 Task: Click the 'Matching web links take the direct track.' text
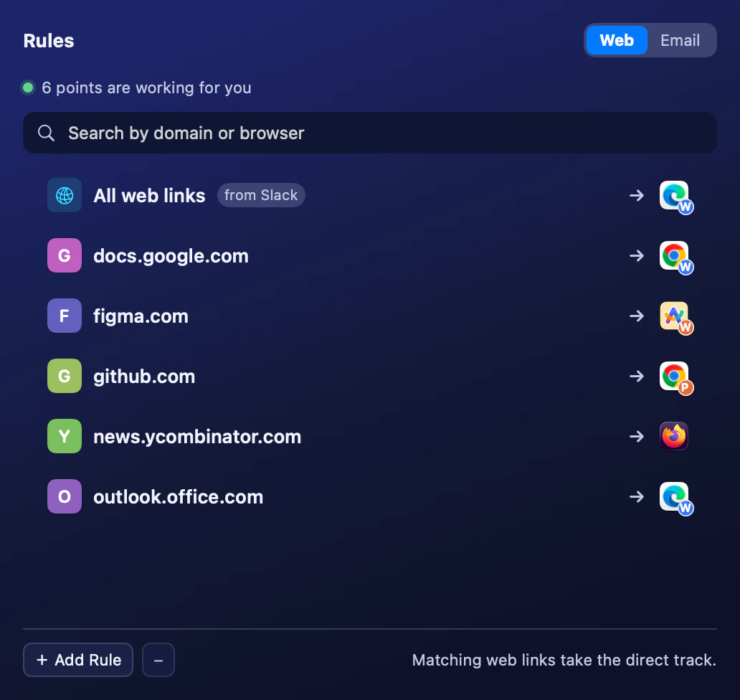pos(564,660)
